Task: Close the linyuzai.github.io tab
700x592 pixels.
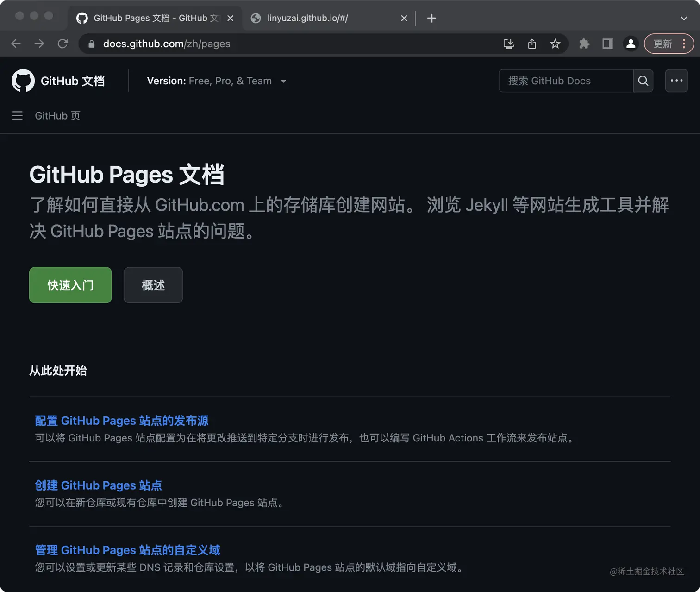Action: pyautogui.click(x=404, y=18)
